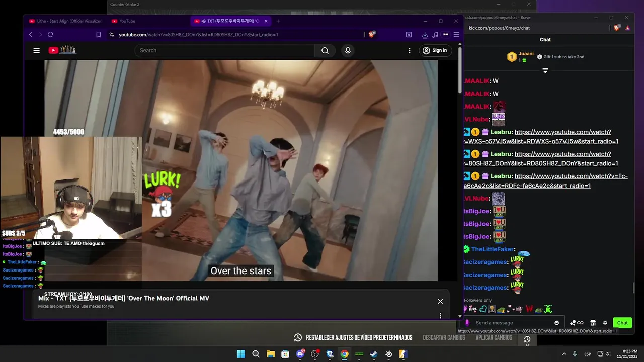Open Windows taskbar search
This screenshot has width=644, height=362.
click(256, 354)
